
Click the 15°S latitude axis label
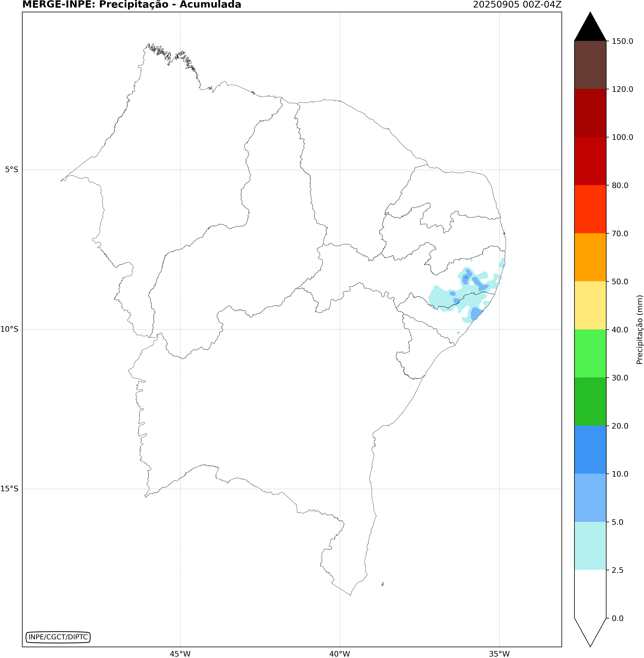point(10,489)
